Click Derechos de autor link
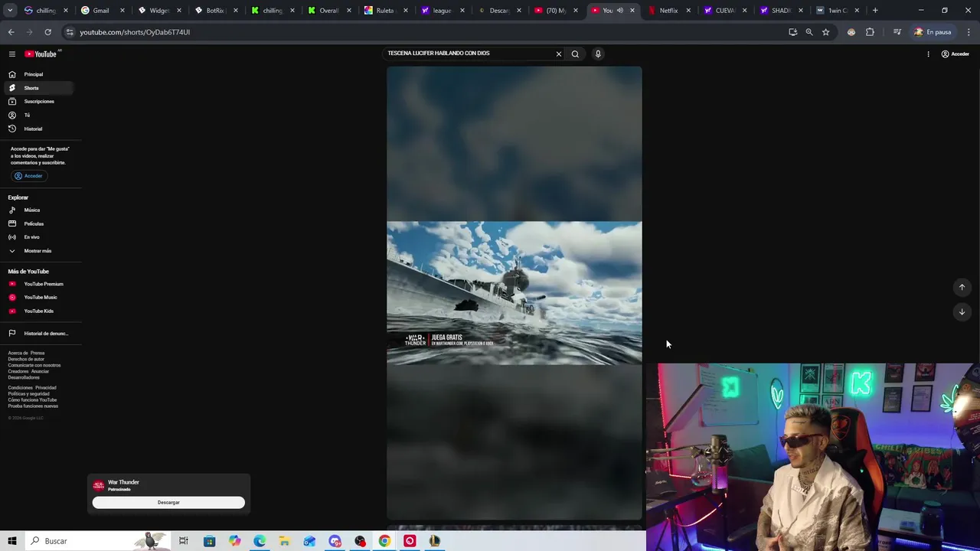The height and width of the screenshot is (551, 980). tap(26, 359)
